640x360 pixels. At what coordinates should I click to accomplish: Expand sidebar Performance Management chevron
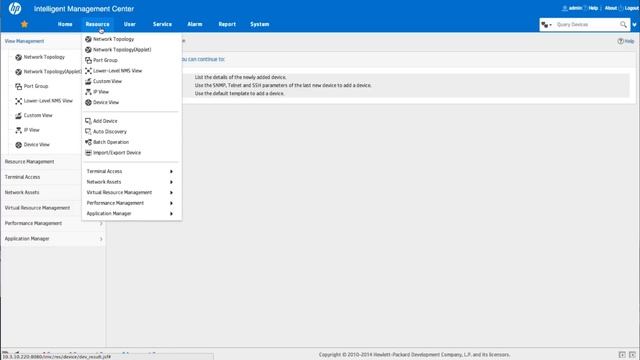101,224
